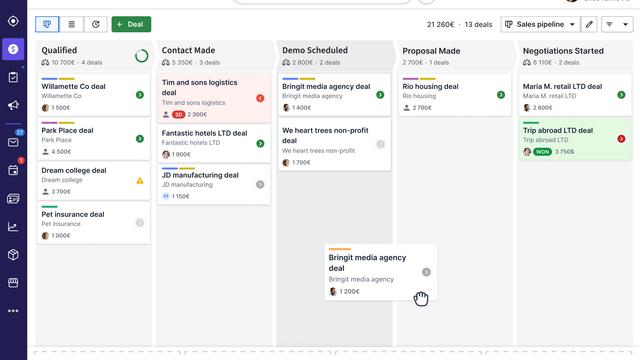Open the Sales pipeline dropdown
Image resolution: width=640 pixels, height=360 pixels.
click(540, 24)
